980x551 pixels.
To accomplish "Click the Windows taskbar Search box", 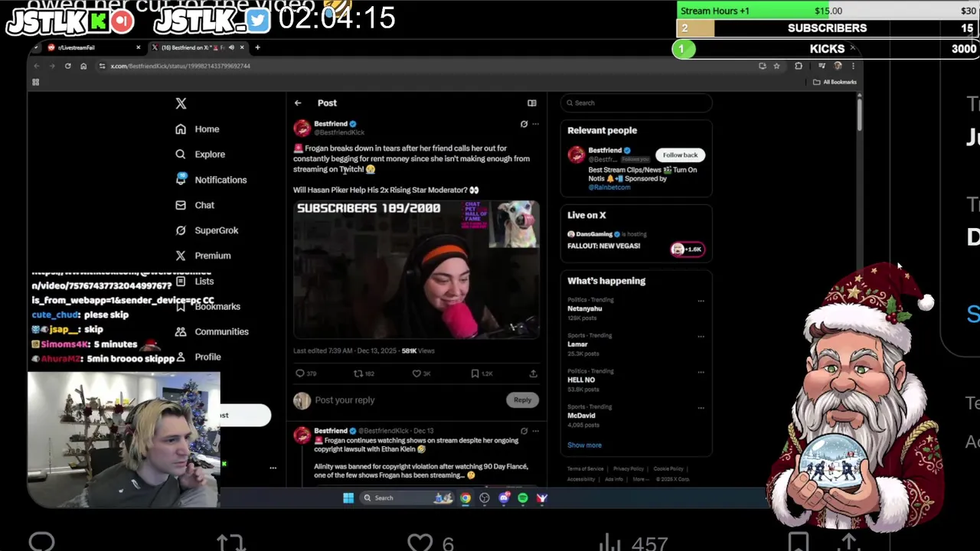I will pos(408,498).
